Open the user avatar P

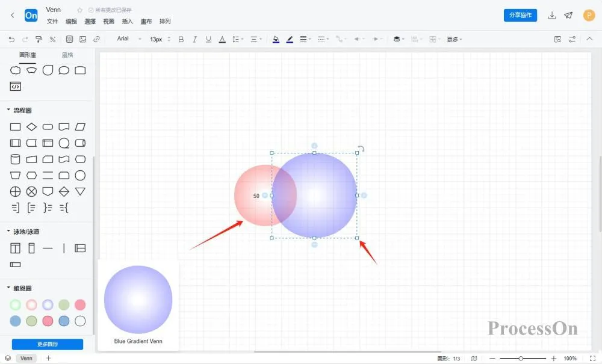click(x=589, y=16)
